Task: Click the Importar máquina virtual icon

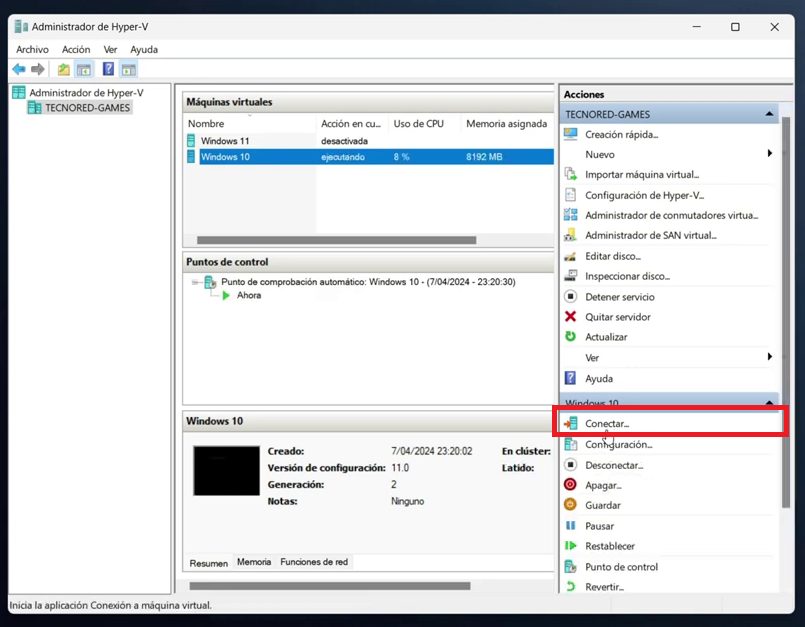Action: click(570, 175)
